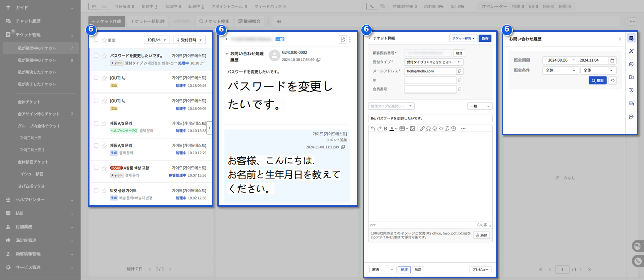Open the emoji picker in the editor toolbar

434,129
